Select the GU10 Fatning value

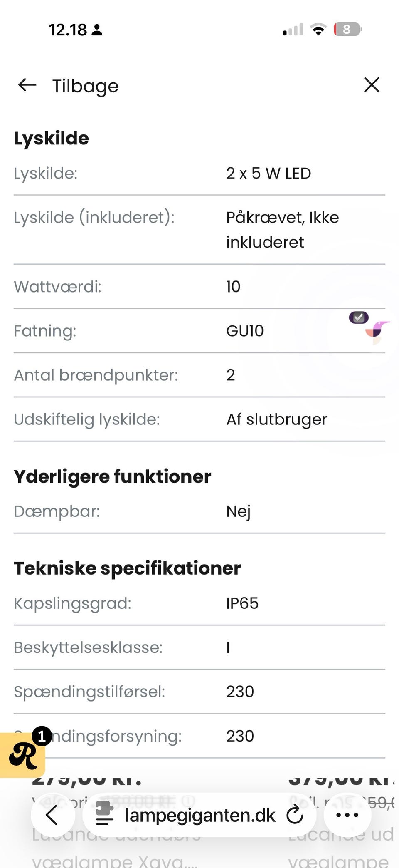(x=245, y=331)
